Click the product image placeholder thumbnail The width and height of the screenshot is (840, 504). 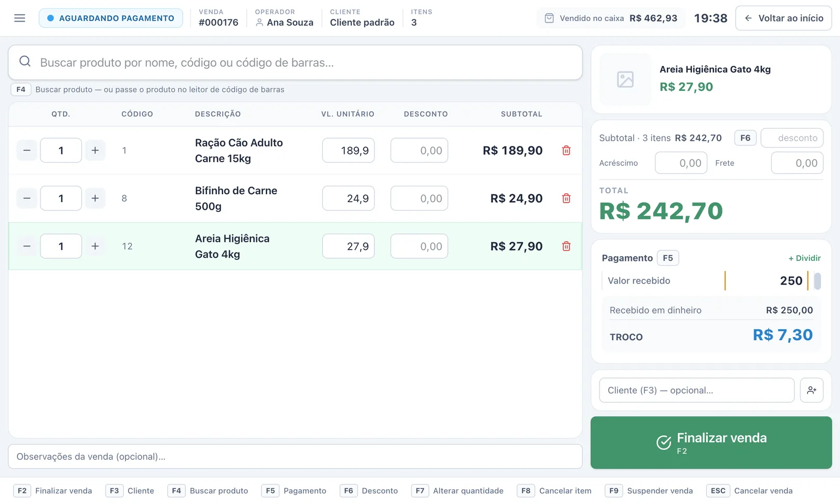625,79
